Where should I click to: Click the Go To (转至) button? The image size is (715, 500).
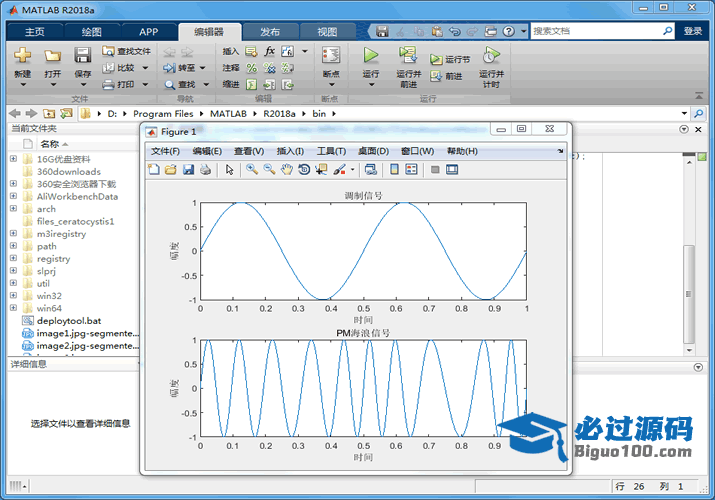(185, 68)
